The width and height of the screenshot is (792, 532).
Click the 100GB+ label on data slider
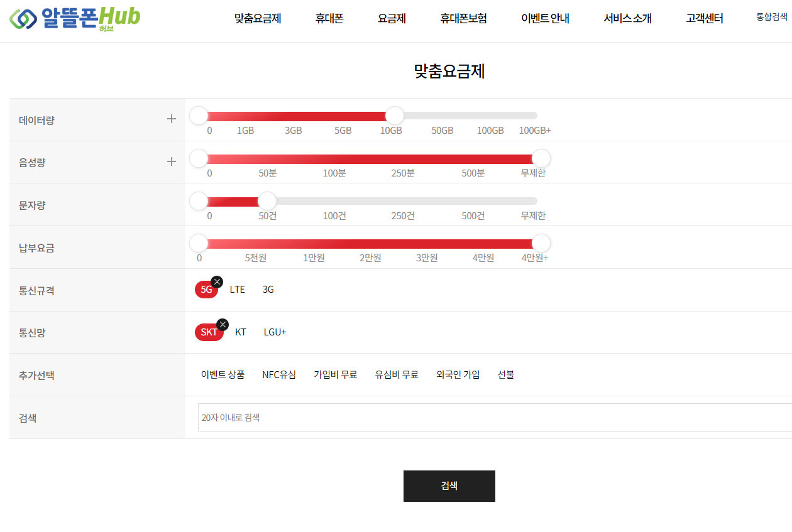[x=535, y=131]
